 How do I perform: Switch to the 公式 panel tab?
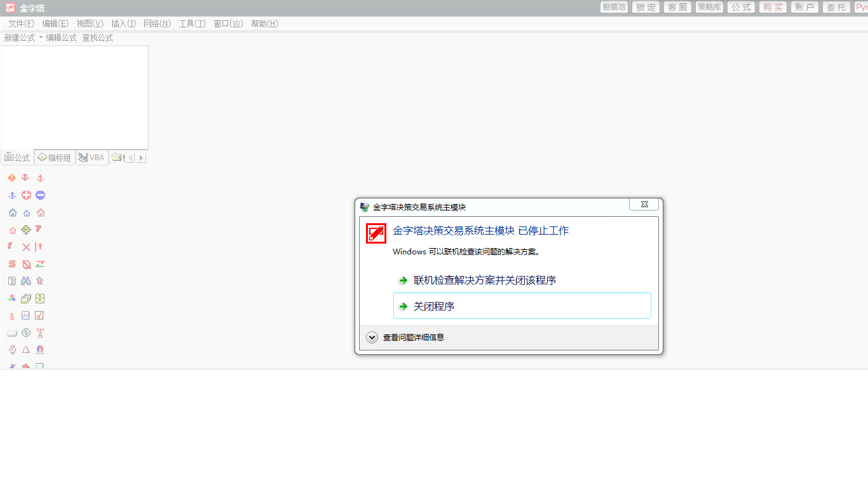pos(17,158)
